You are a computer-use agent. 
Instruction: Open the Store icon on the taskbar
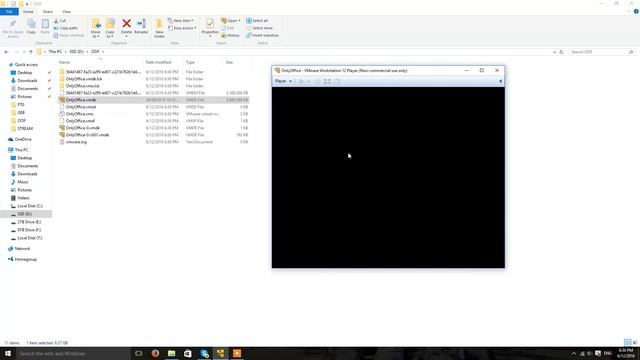(188, 353)
